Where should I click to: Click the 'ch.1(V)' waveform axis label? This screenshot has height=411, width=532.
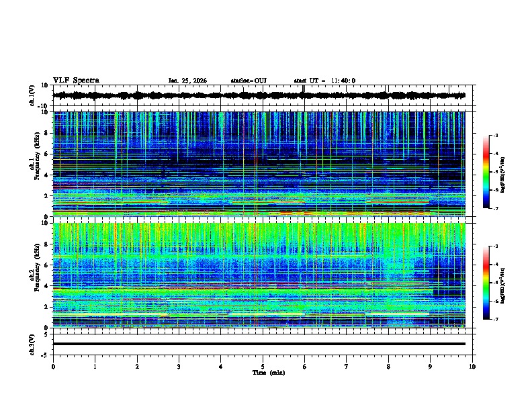[32, 95]
